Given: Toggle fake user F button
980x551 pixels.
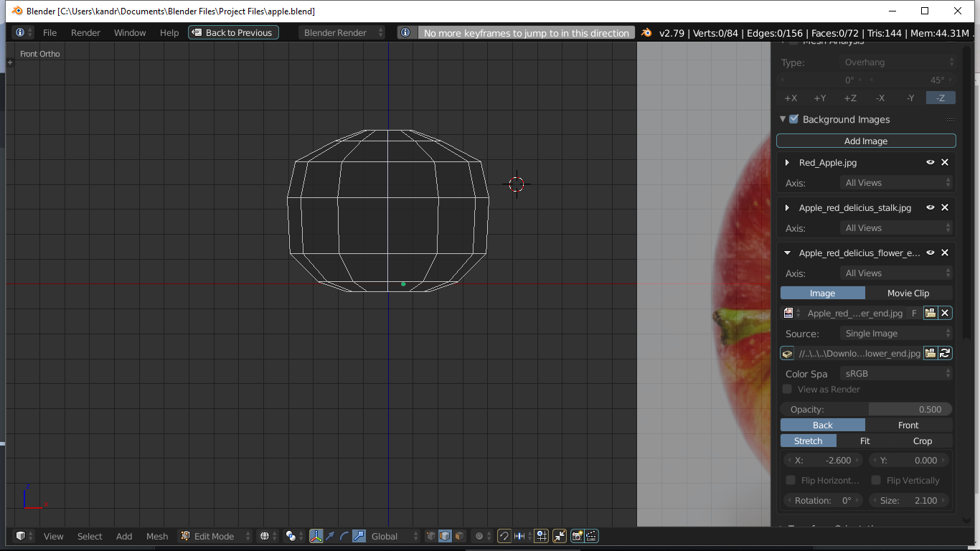Looking at the screenshot, I should pos(914,313).
